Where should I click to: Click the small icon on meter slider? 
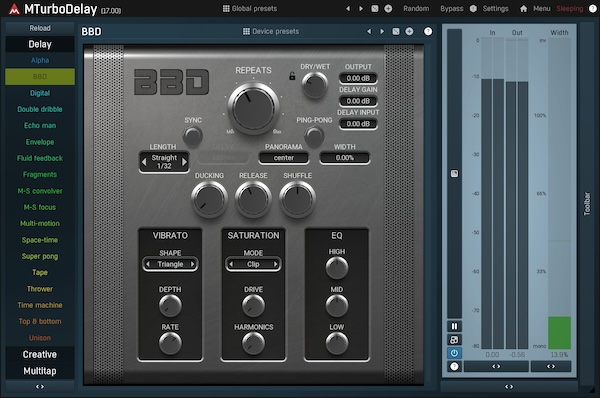pos(454,174)
